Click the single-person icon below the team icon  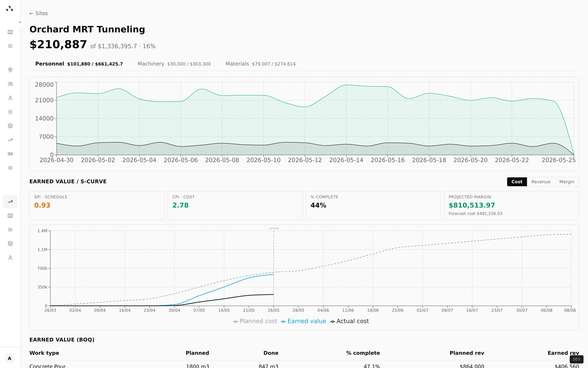pos(10,98)
